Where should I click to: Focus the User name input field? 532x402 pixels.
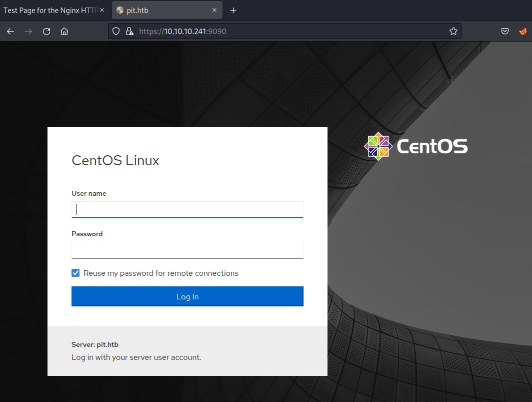pos(187,209)
